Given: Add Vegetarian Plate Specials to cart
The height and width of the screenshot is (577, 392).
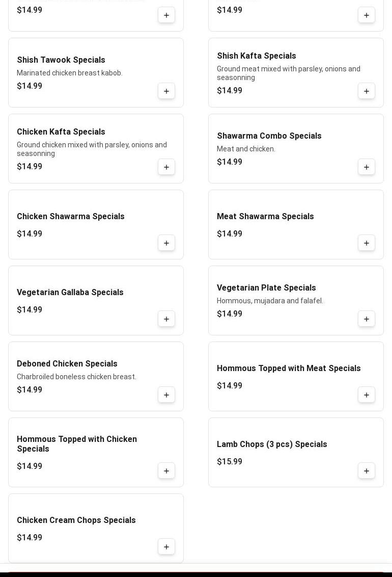Looking at the screenshot, I should [367, 319].
